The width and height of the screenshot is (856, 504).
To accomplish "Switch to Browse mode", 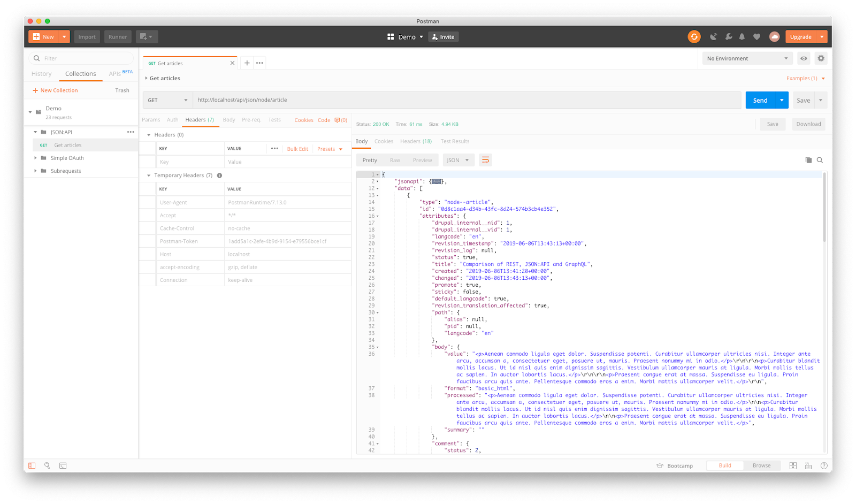I will [x=762, y=465].
